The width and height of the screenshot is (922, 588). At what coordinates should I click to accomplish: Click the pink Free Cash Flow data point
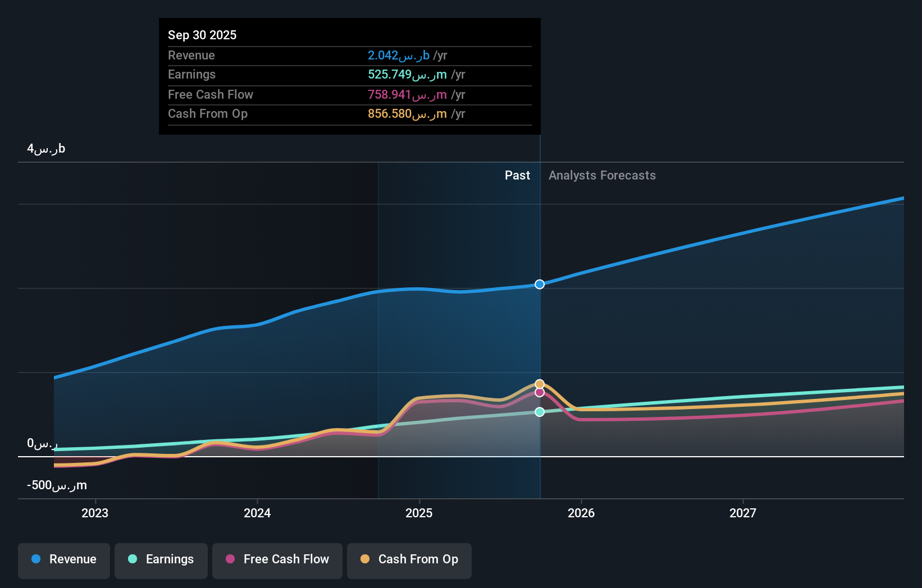539,392
